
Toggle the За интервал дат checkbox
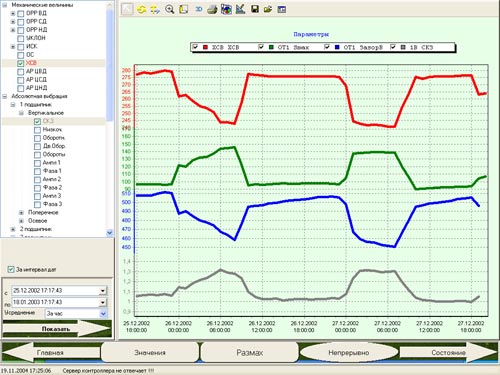(x=11, y=269)
